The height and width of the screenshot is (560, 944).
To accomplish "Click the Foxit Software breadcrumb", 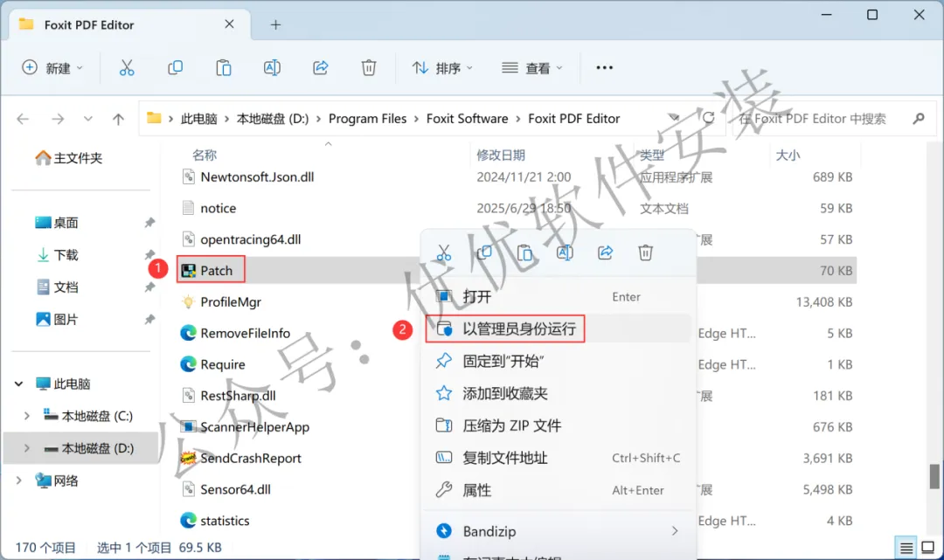I will pos(467,119).
